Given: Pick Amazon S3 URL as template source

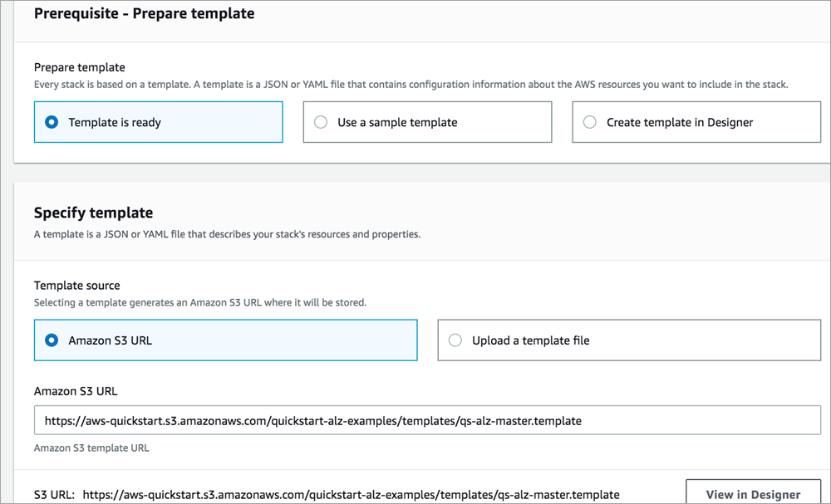Looking at the screenshot, I should click(226, 340).
